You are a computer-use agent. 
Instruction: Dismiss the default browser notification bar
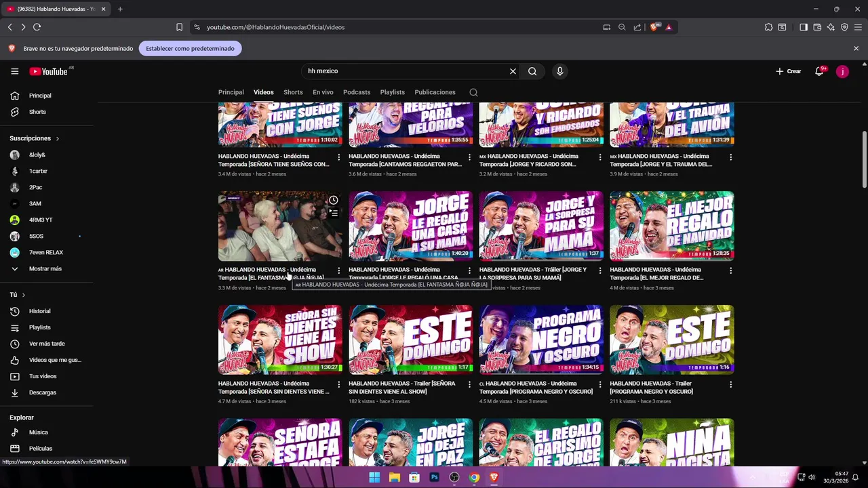click(856, 48)
